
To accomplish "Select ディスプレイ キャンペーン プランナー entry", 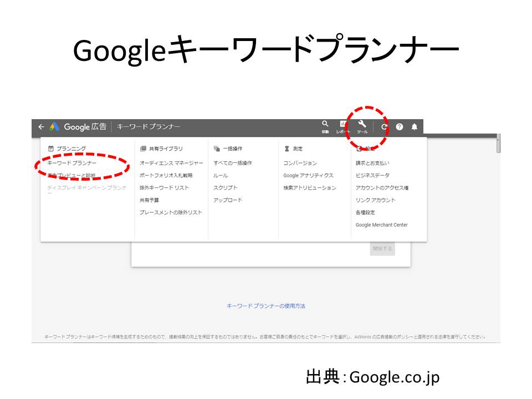I will [x=87, y=190].
